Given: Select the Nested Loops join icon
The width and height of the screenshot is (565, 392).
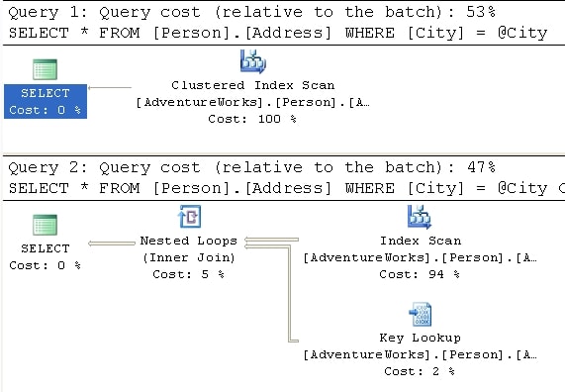Looking at the screenshot, I should (190, 217).
